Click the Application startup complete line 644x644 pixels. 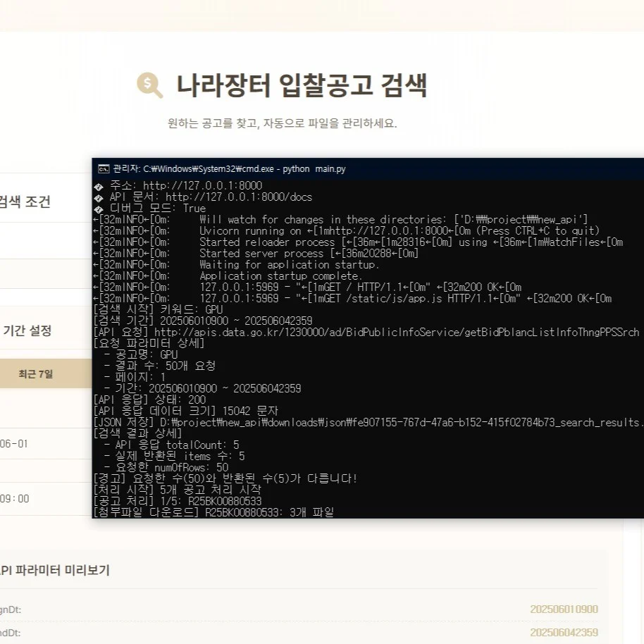point(228,276)
